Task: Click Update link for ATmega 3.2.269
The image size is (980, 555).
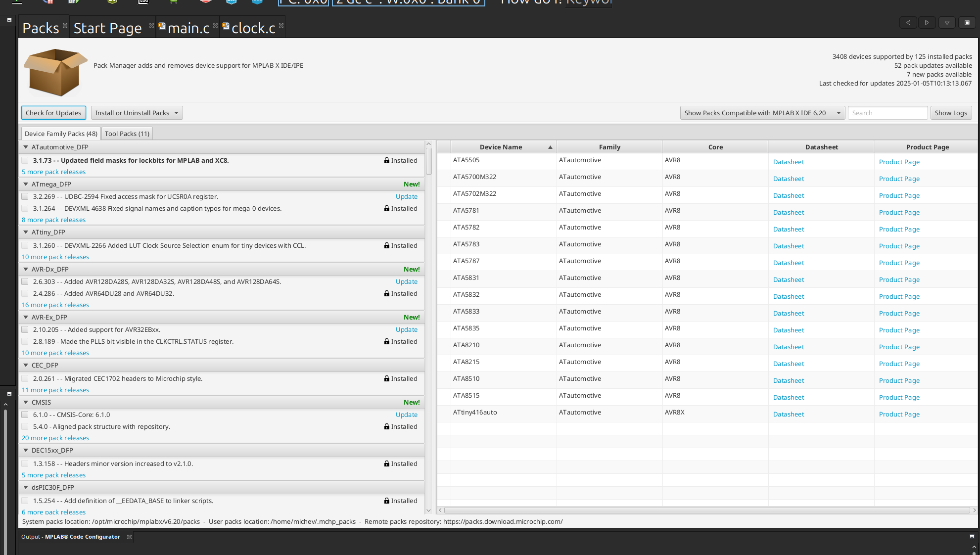Action: coord(407,196)
